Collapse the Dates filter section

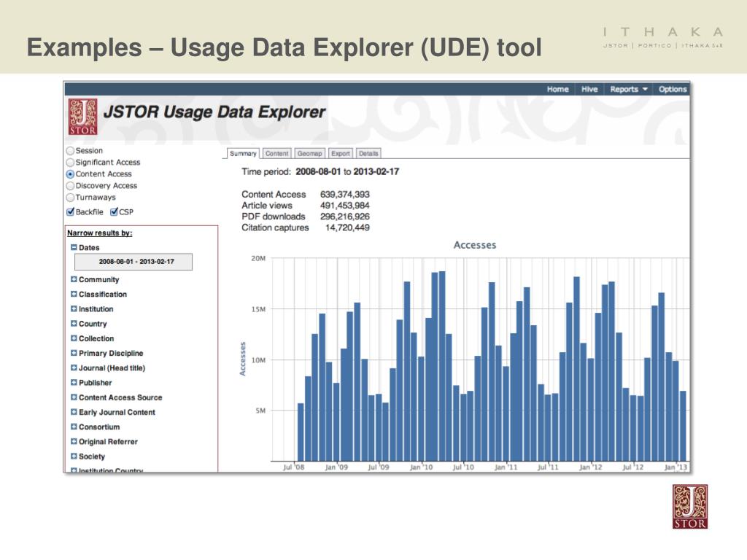pos(74,248)
